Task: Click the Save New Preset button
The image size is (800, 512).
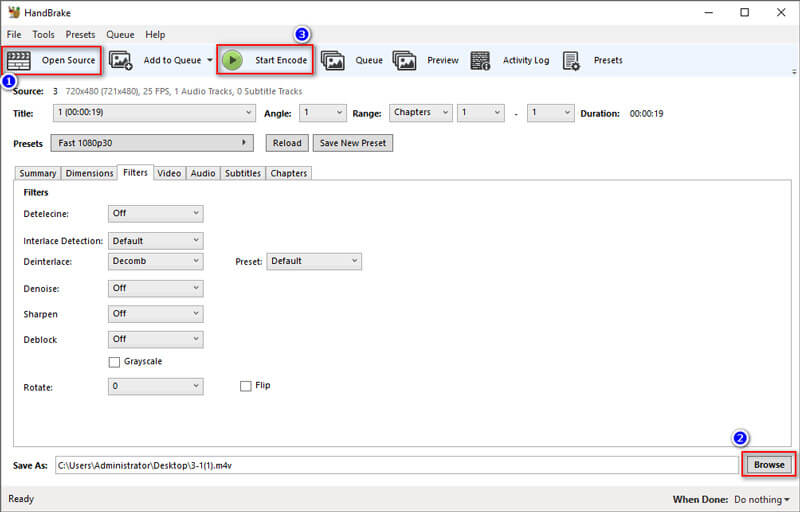Action: point(352,143)
